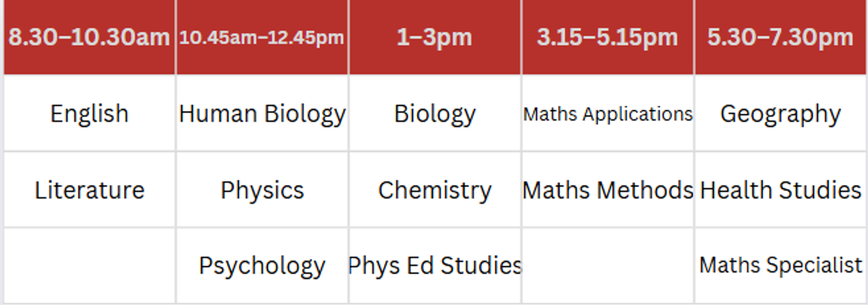Image resolution: width=868 pixels, height=305 pixels.
Task: Select the Maths Applications cell
Action: pos(608,114)
